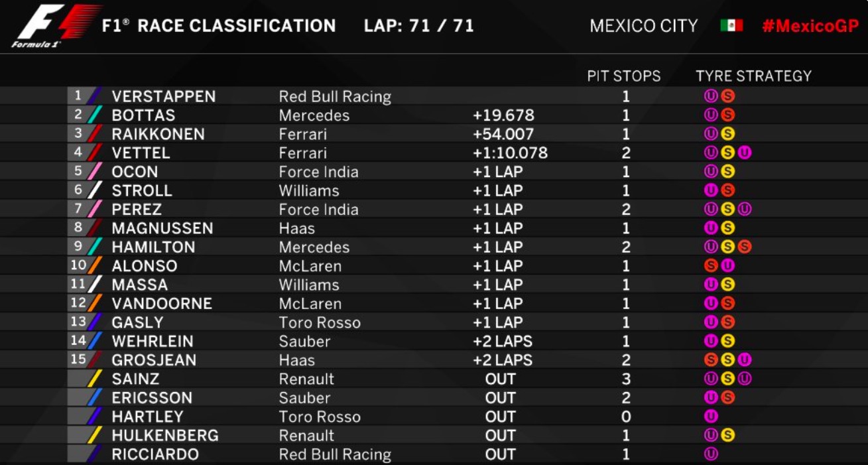Click the Mexican flag icon
The width and height of the screenshot is (868, 465).
[x=731, y=26]
